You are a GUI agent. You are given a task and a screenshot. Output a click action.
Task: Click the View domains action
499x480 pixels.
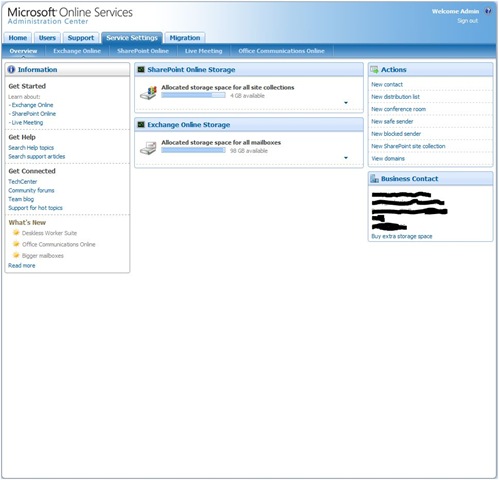click(388, 159)
